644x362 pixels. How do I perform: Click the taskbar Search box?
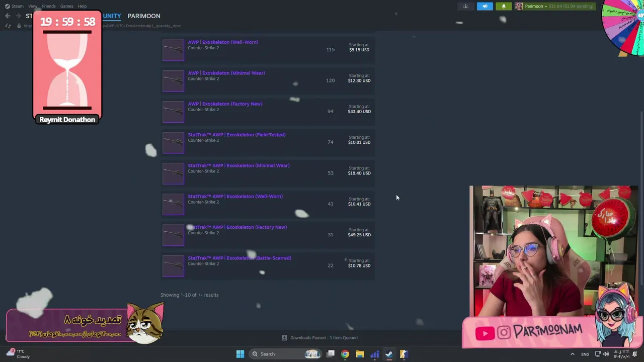[285, 354]
